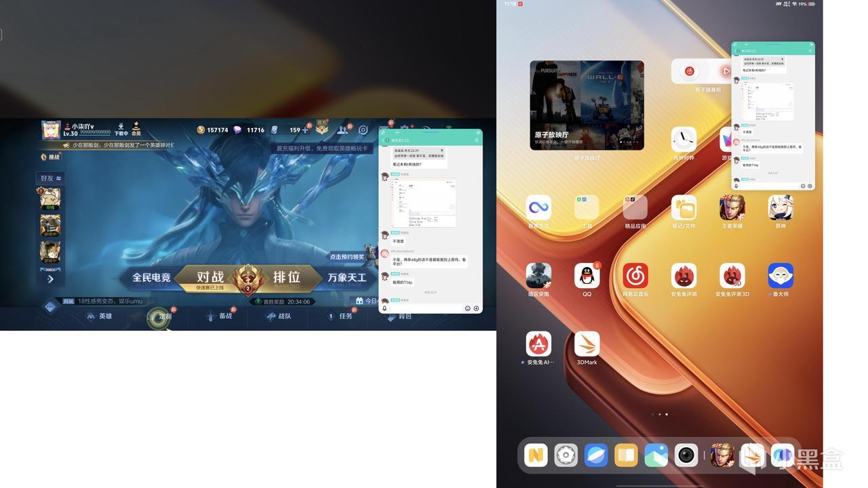Open the 原子放映厅 movie widget
Image resolution: width=868 pixels, height=488 pixels.
pyautogui.click(x=587, y=105)
